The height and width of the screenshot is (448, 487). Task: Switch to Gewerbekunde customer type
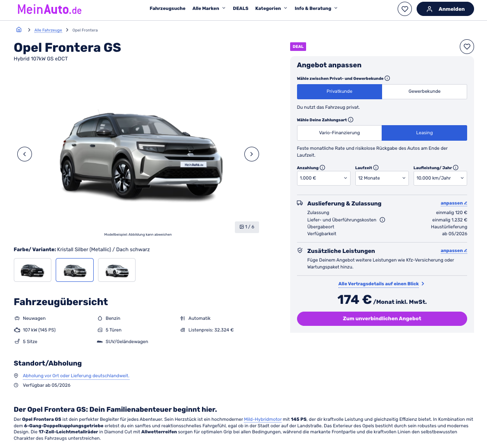[424, 91]
